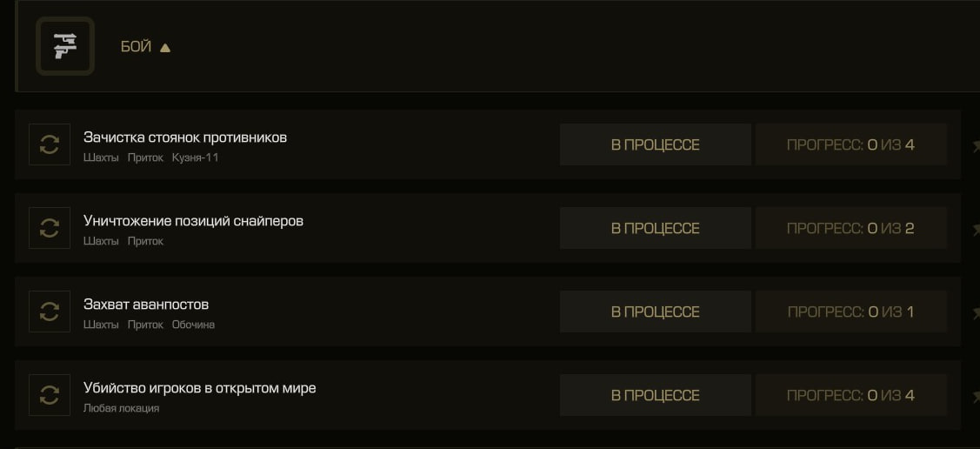The height and width of the screenshot is (449, 980).
Task: Click В ПРОЦЕССЕ status for Убийство игроков
Action: [655, 395]
